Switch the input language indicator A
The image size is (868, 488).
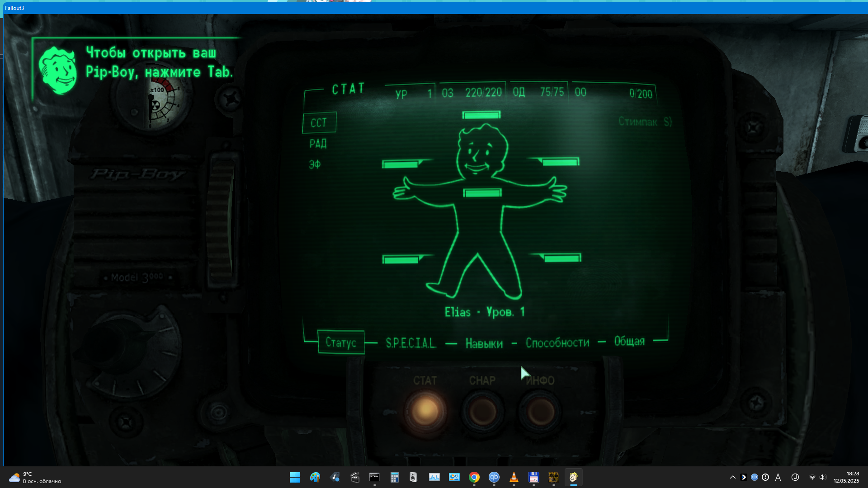[x=778, y=477]
